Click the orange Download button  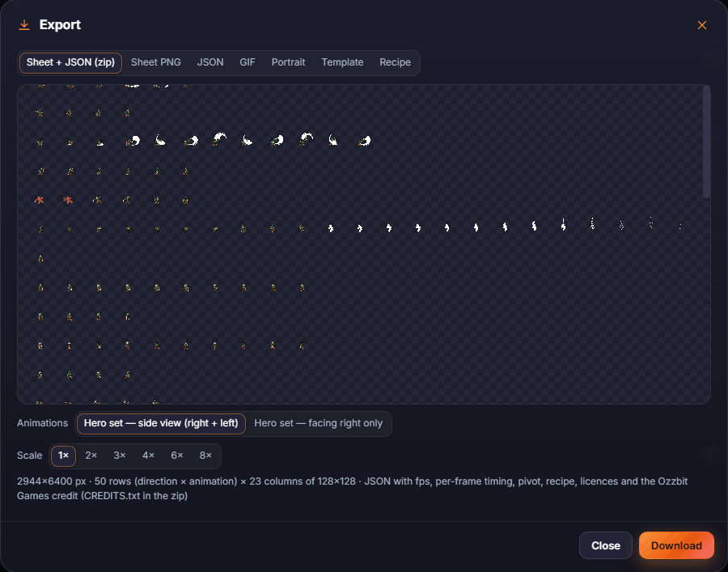pos(676,545)
